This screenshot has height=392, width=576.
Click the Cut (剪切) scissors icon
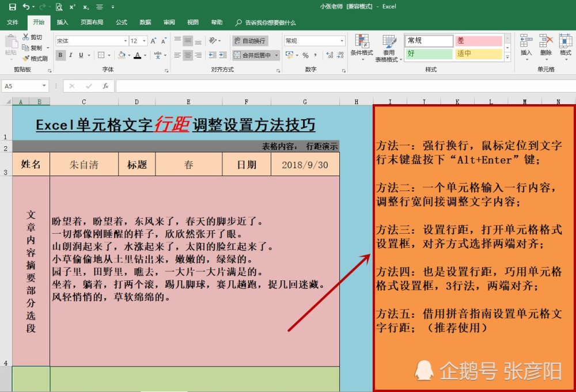pyautogui.click(x=26, y=37)
